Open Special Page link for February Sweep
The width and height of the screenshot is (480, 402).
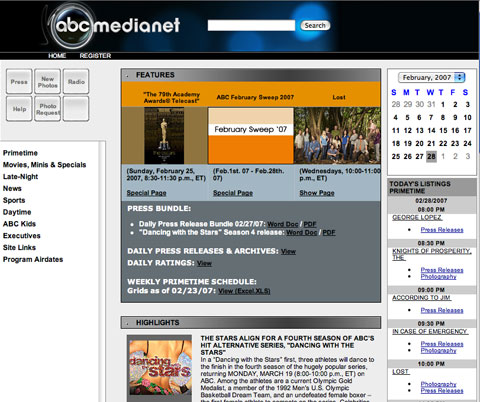click(233, 193)
